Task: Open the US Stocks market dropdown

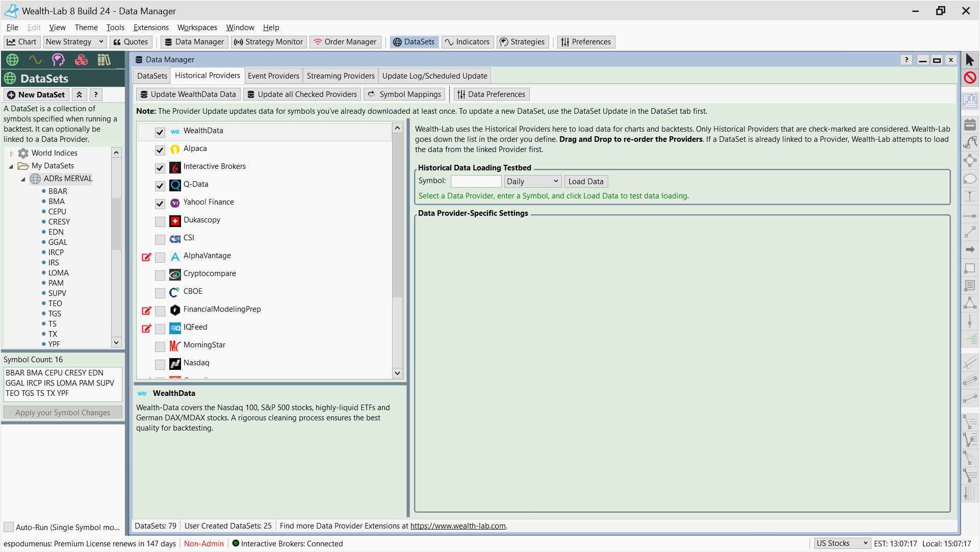Action: pyautogui.click(x=841, y=543)
